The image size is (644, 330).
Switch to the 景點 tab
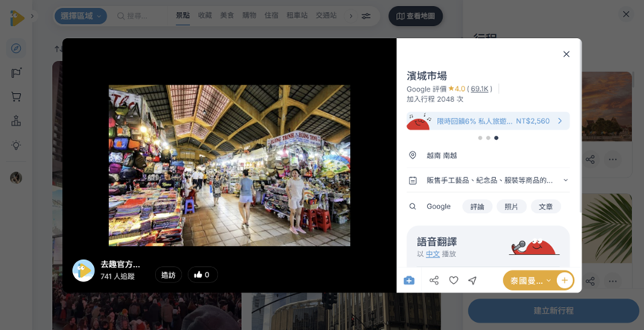(x=182, y=16)
